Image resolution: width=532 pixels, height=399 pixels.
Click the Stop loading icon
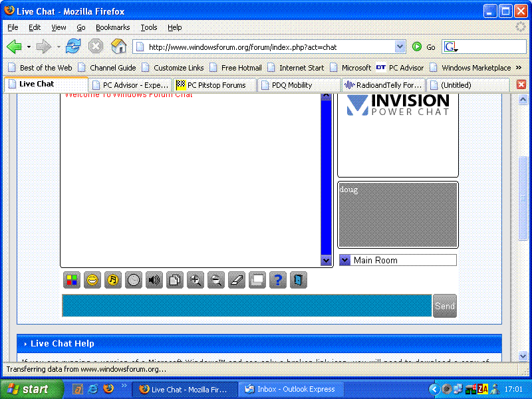[96, 46]
